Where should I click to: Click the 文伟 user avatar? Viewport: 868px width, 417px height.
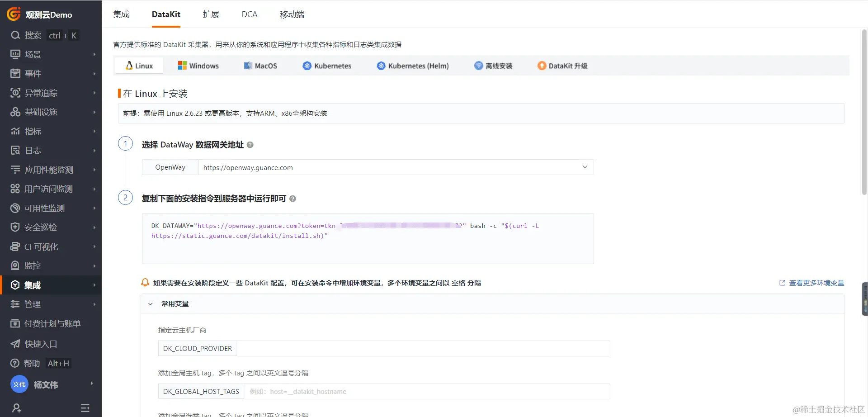(19, 384)
